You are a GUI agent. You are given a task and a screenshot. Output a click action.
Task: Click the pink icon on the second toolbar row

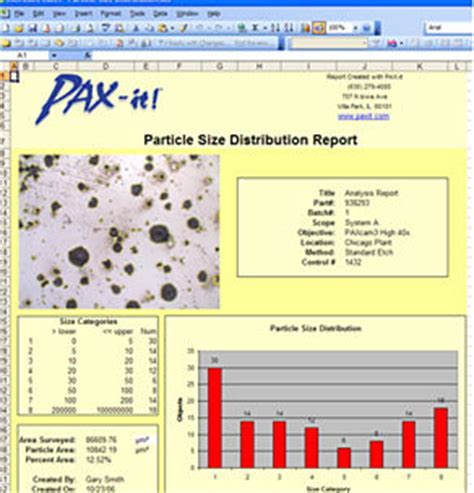392,43
